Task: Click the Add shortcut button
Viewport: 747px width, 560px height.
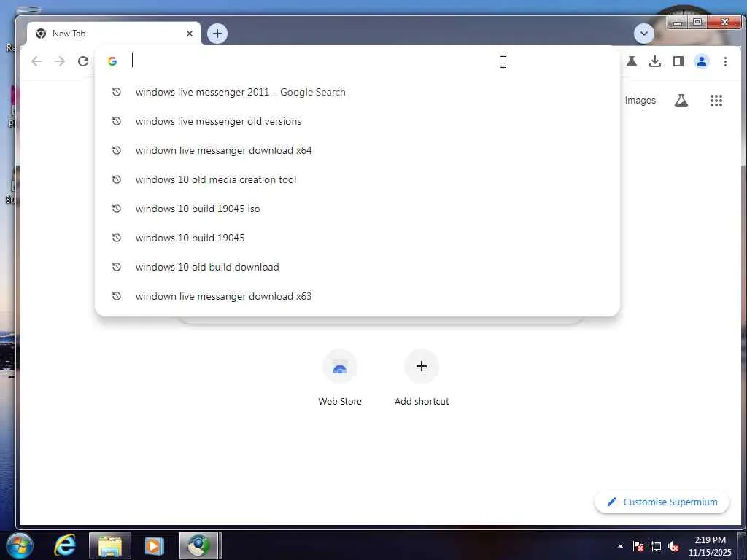Action: click(421, 378)
